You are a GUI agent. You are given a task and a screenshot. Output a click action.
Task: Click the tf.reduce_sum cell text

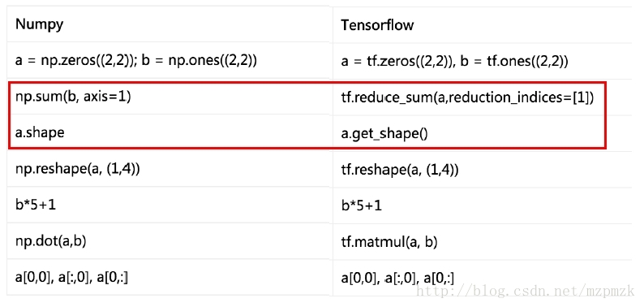click(467, 100)
